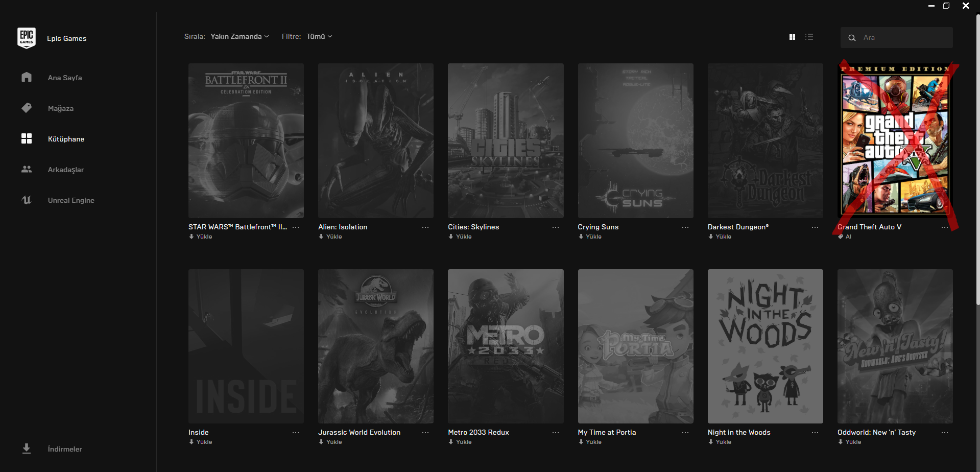Go to Mağaza menu item
980x472 pixels.
click(61, 108)
